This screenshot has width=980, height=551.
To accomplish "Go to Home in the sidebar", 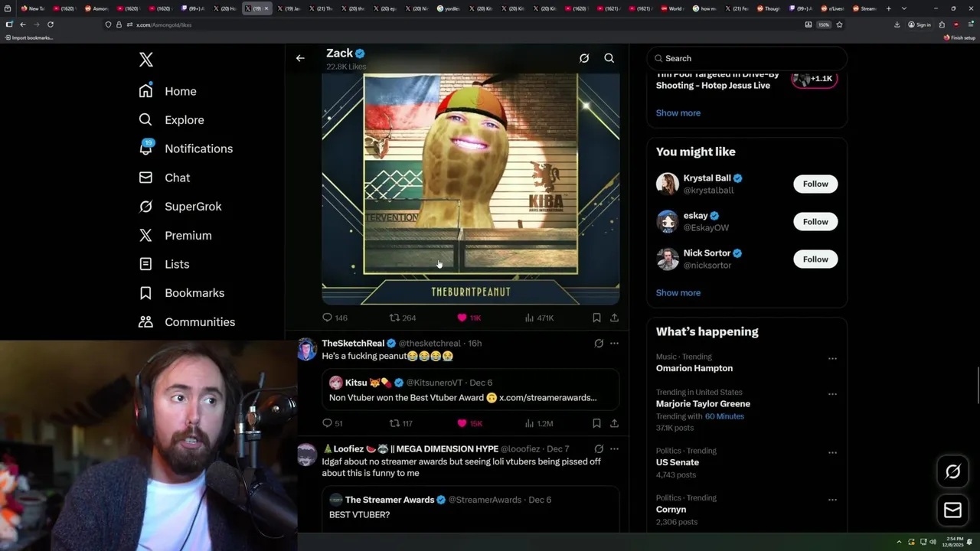I will (168, 91).
